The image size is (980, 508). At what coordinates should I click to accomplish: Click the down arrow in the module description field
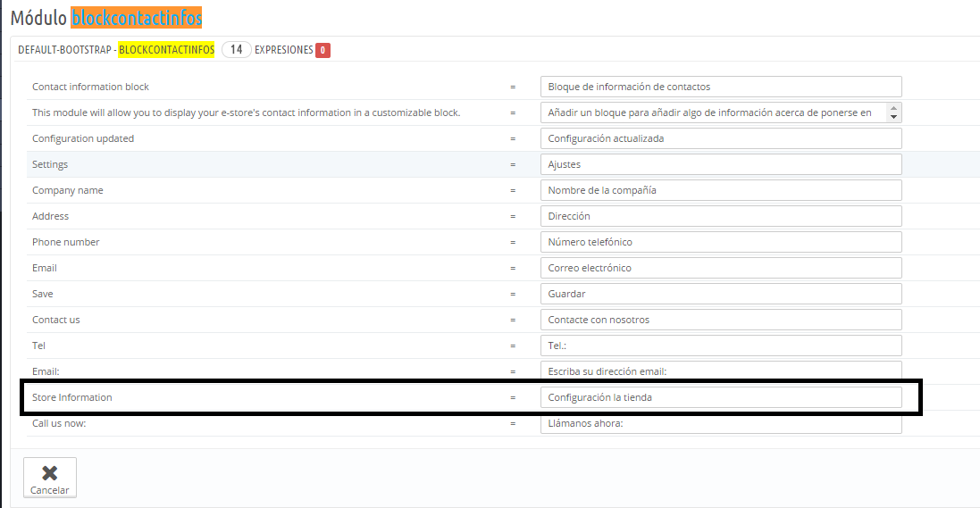(893, 117)
